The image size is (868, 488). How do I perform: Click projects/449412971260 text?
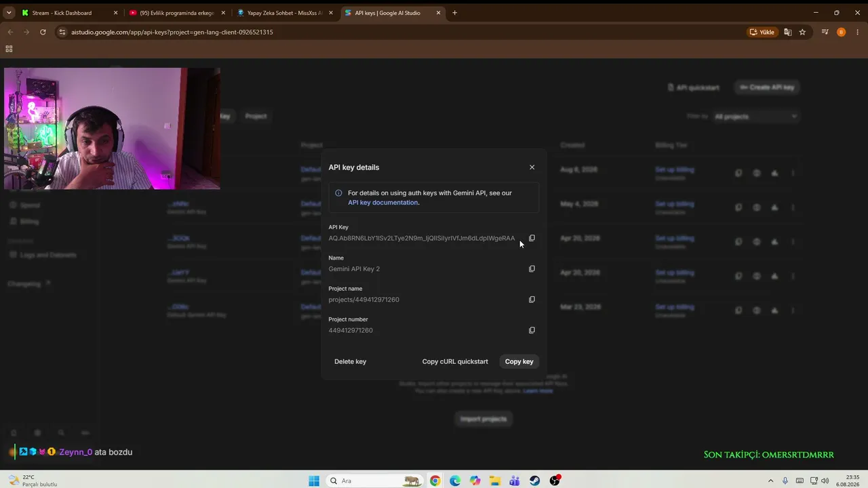363,300
